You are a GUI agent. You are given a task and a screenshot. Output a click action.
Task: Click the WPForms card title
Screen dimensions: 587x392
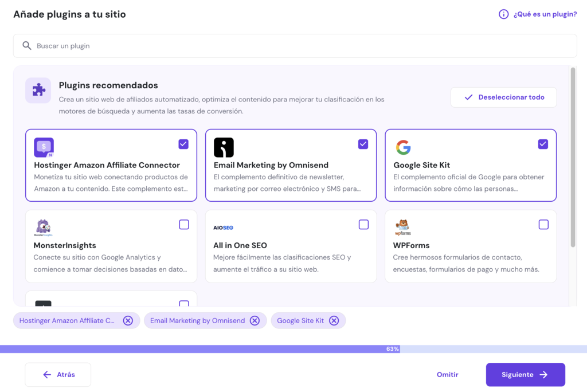coord(411,246)
